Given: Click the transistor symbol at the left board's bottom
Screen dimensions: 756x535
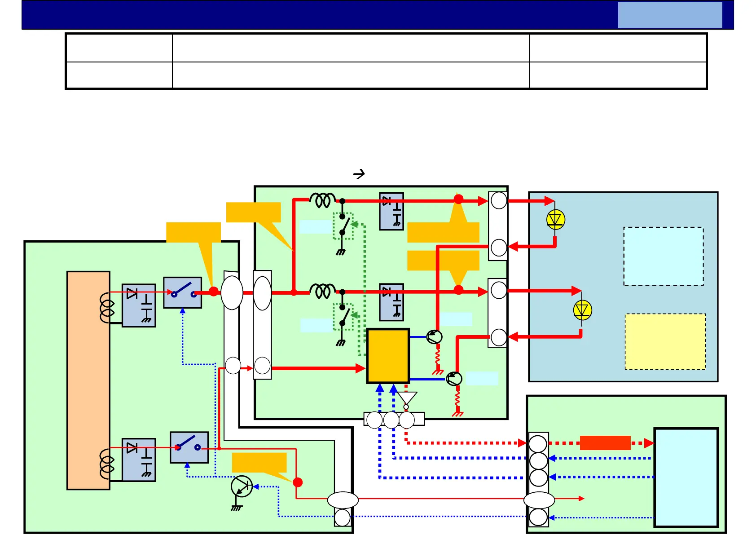Looking at the screenshot, I should pos(242,486).
